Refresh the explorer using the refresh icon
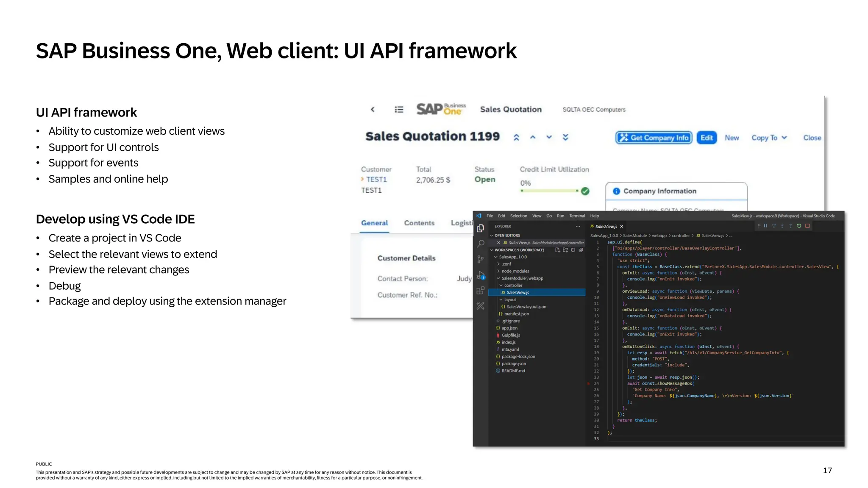The image size is (868, 488). click(573, 250)
